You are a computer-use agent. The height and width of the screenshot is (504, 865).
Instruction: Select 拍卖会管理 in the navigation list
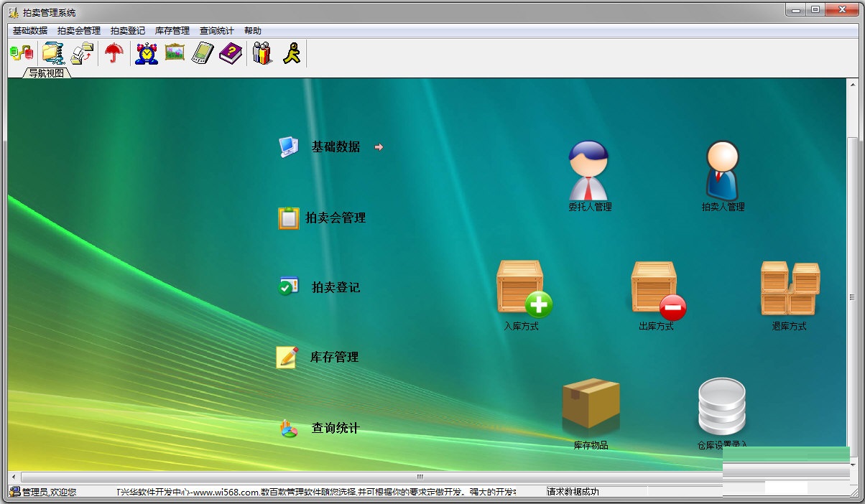pyautogui.click(x=336, y=218)
